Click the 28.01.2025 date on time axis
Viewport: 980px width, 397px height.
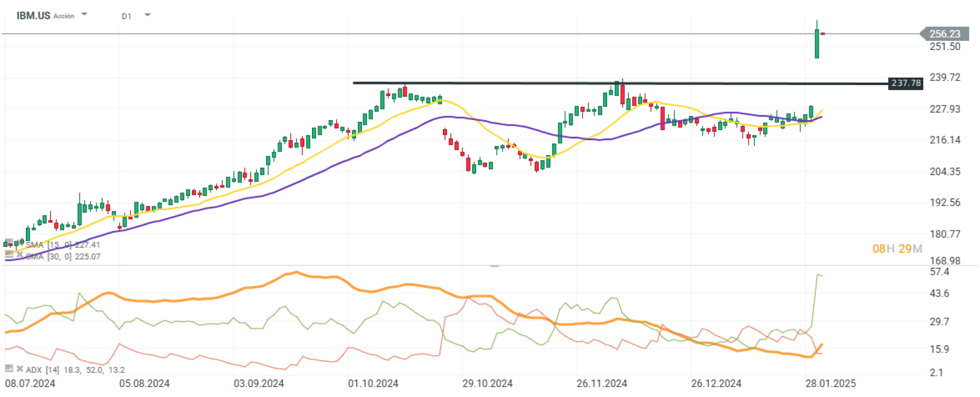tap(830, 383)
